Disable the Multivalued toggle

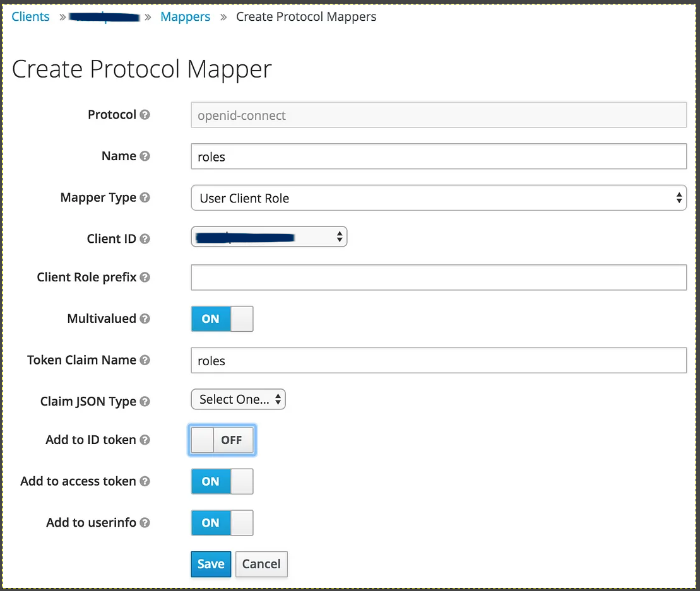coord(222,319)
